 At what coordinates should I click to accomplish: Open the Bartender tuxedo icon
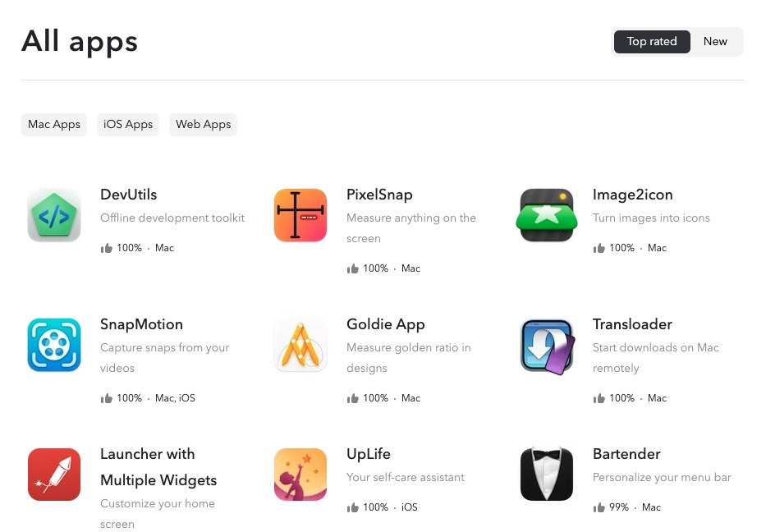547,475
